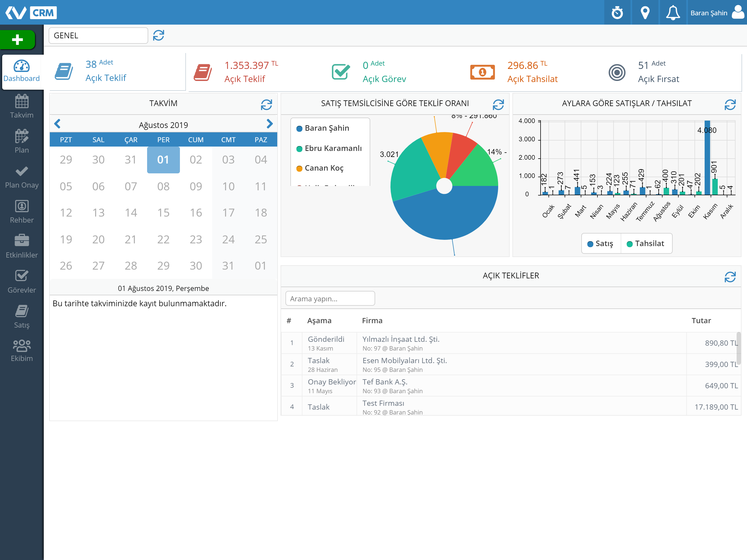The height and width of the screenshot is (560, 747).
Task: Refresh the monthly sales chart panel
Action: click(730, 105)
